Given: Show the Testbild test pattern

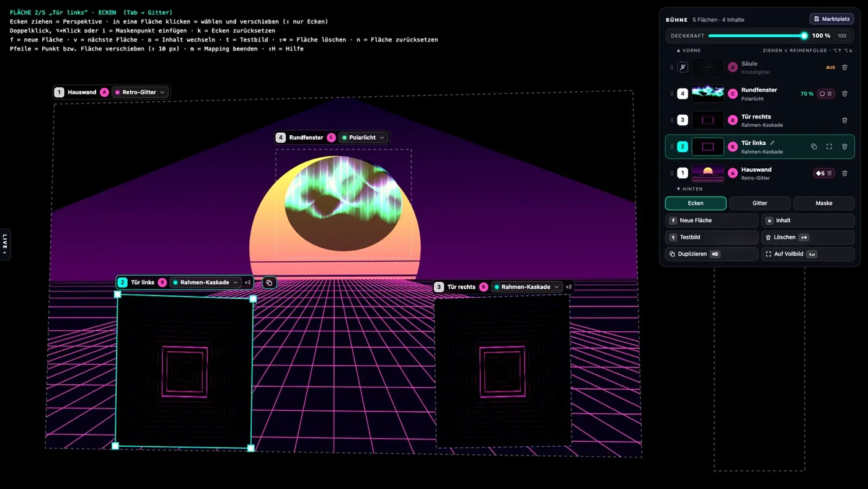Looking at the screenshot, I should [712, 237].
